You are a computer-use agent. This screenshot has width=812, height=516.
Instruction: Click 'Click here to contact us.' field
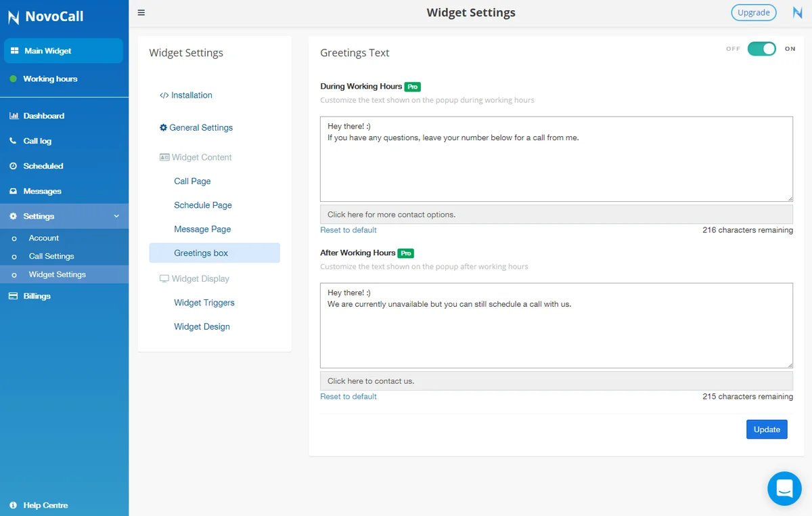click(556, 381)
